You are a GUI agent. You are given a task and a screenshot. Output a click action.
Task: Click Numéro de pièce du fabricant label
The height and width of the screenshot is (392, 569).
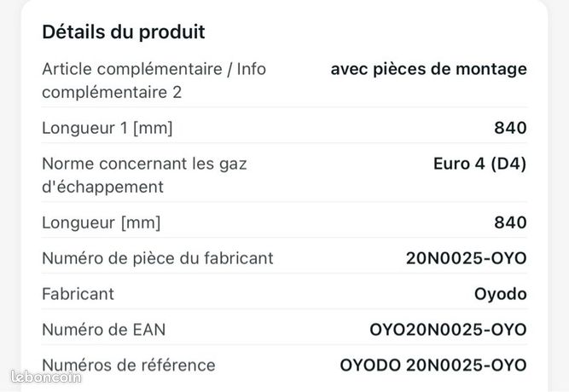tap(158, 258)
